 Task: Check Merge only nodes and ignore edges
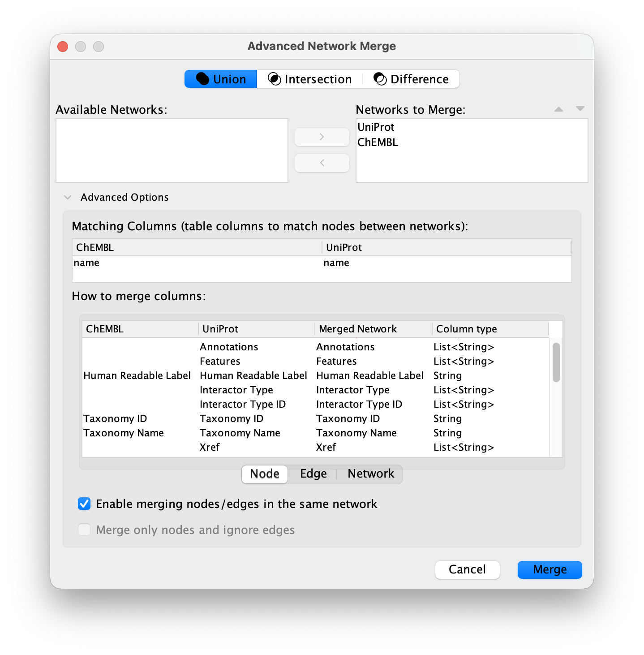(x=84, y=530)
